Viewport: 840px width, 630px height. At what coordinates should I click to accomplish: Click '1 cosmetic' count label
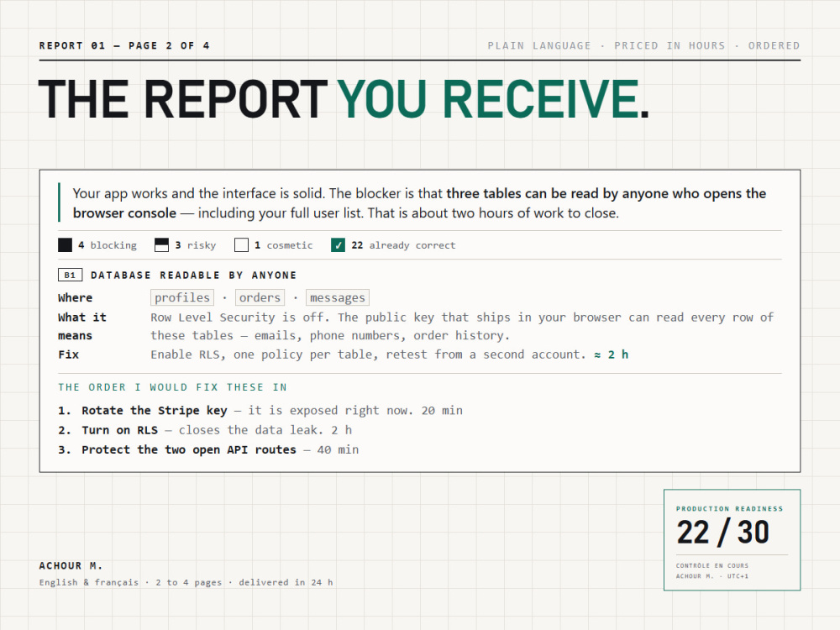click(x=283, y=244)
